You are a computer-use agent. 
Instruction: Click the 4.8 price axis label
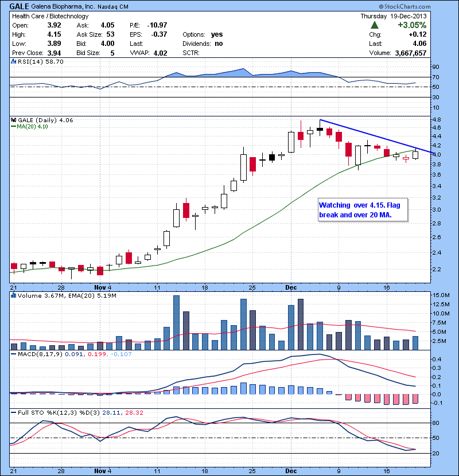click(437, 120)
